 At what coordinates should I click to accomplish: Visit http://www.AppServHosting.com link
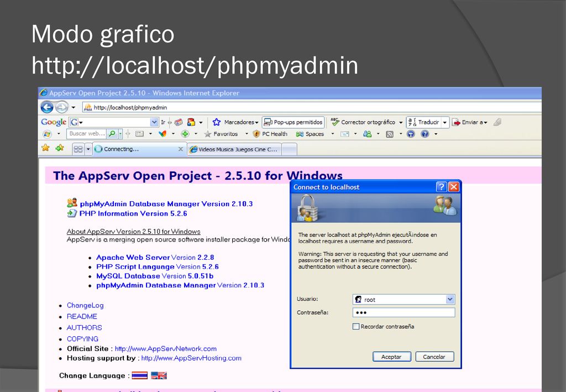191,358
